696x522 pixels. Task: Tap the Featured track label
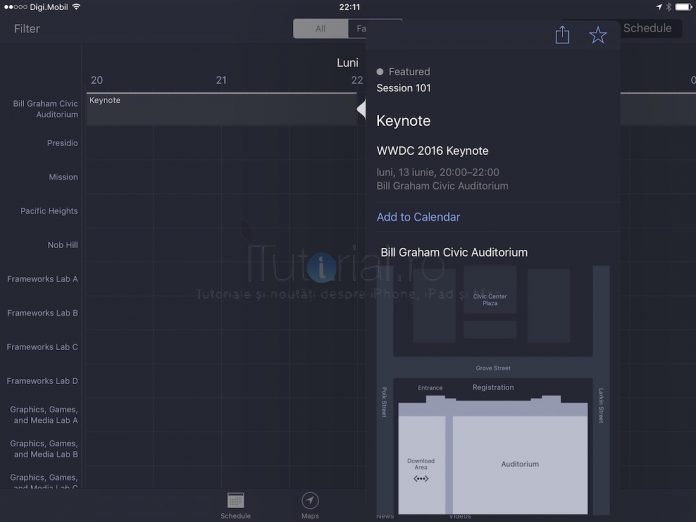click(x=409, y=71)
